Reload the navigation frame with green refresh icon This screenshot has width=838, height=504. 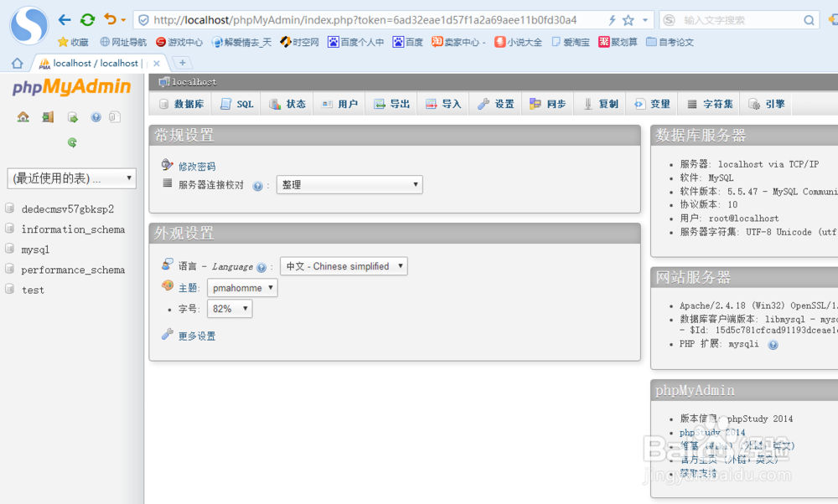(72, 142)
